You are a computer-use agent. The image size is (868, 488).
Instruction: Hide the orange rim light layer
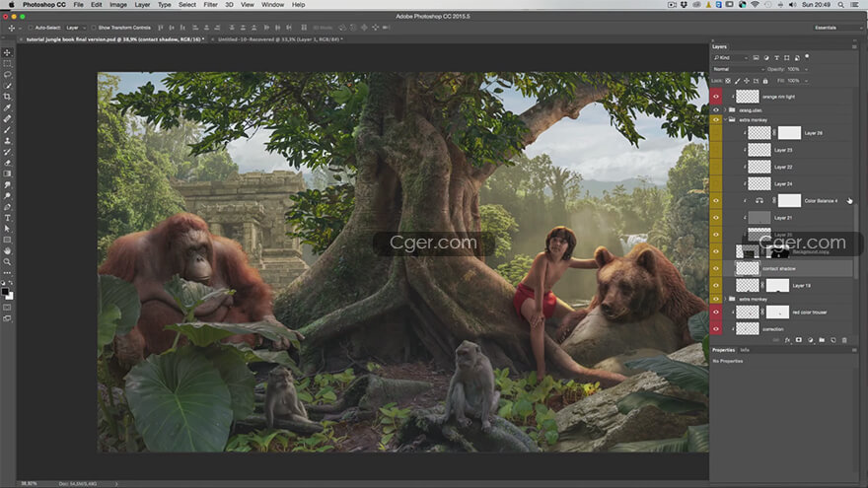click(716, 97)
